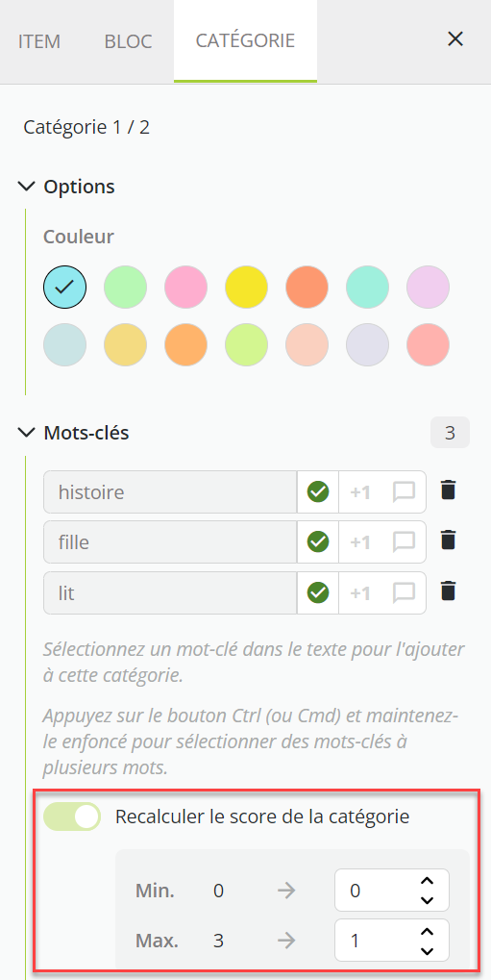Delete the 'histoire' keyword with trash icon
Viewport: 491px width, 980px height.
pos(447,490)
